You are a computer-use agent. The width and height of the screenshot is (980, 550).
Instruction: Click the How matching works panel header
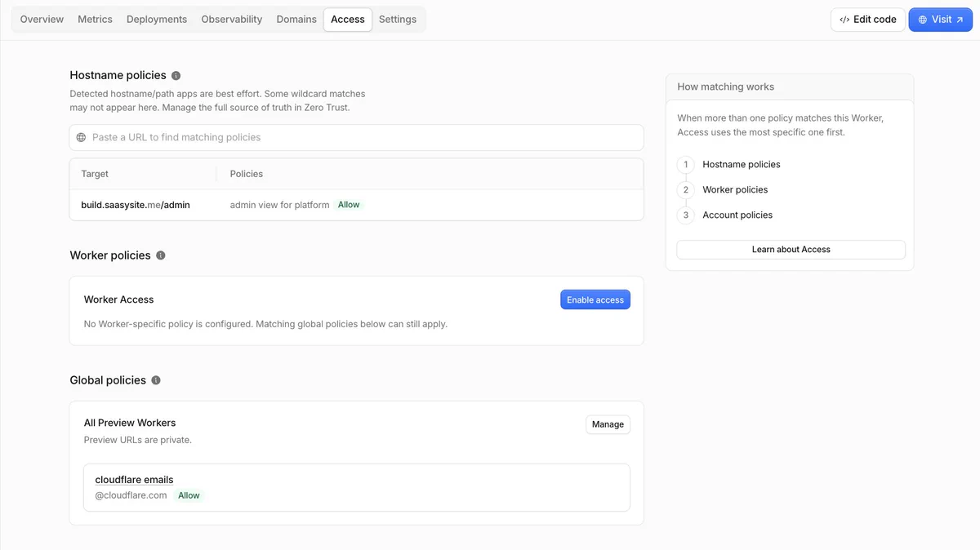point(790,86)
